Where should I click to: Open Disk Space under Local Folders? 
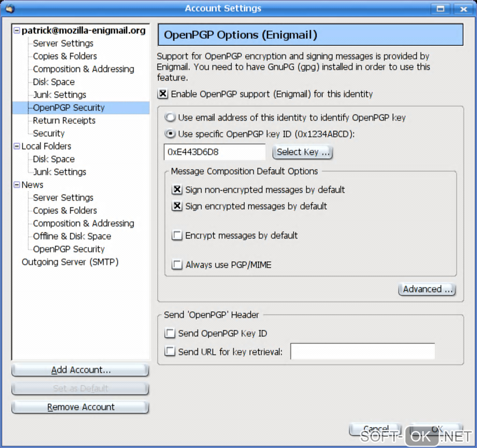coord(54,159)
